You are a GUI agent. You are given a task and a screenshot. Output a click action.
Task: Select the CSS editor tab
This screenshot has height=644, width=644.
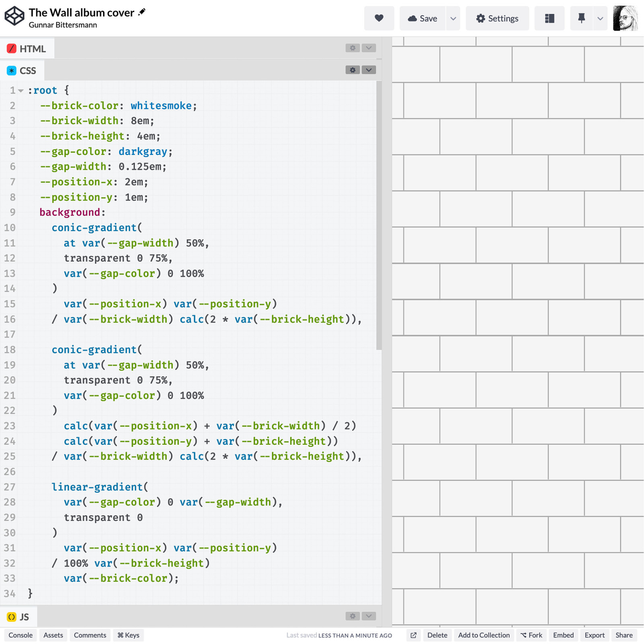(22, 70)
